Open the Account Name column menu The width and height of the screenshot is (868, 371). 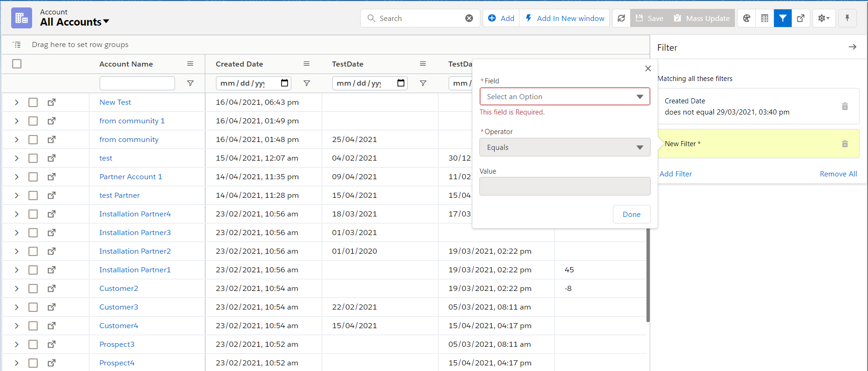click(x=190, y=64)
